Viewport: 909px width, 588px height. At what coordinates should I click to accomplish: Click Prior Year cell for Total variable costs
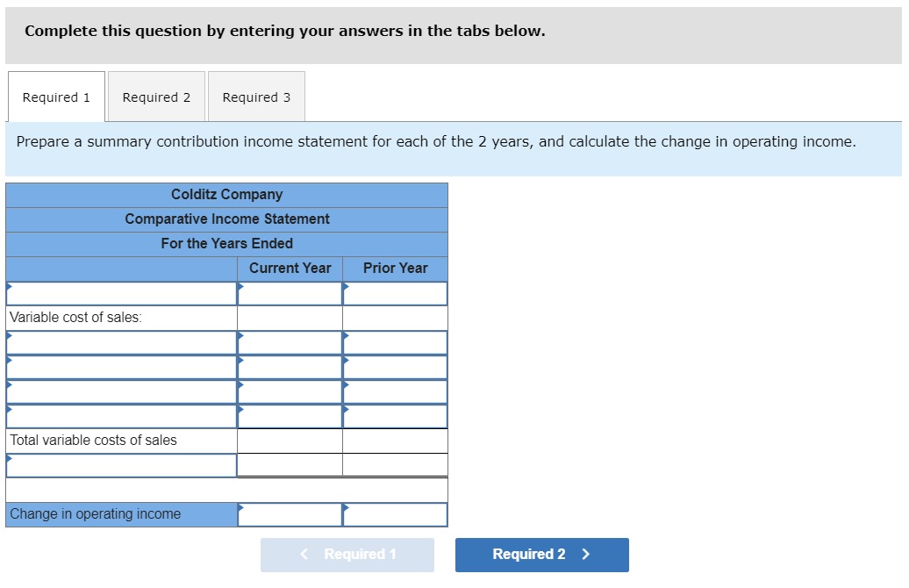[395, 441]
